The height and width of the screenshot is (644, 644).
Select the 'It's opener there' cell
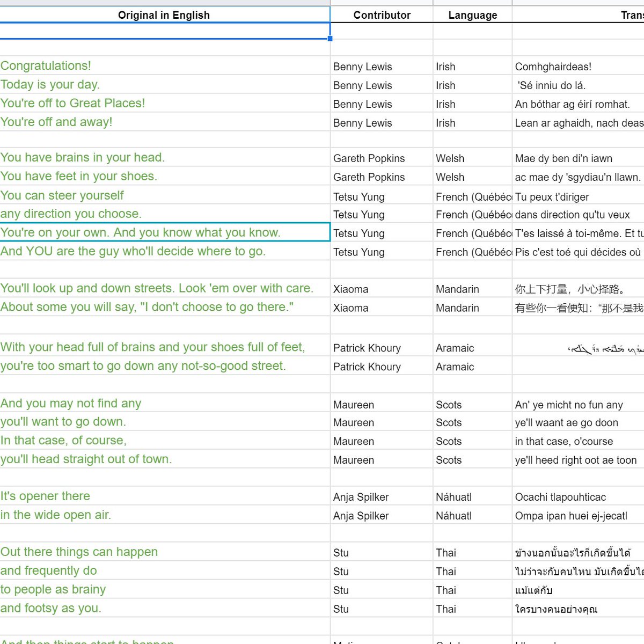tap(164, 496)
